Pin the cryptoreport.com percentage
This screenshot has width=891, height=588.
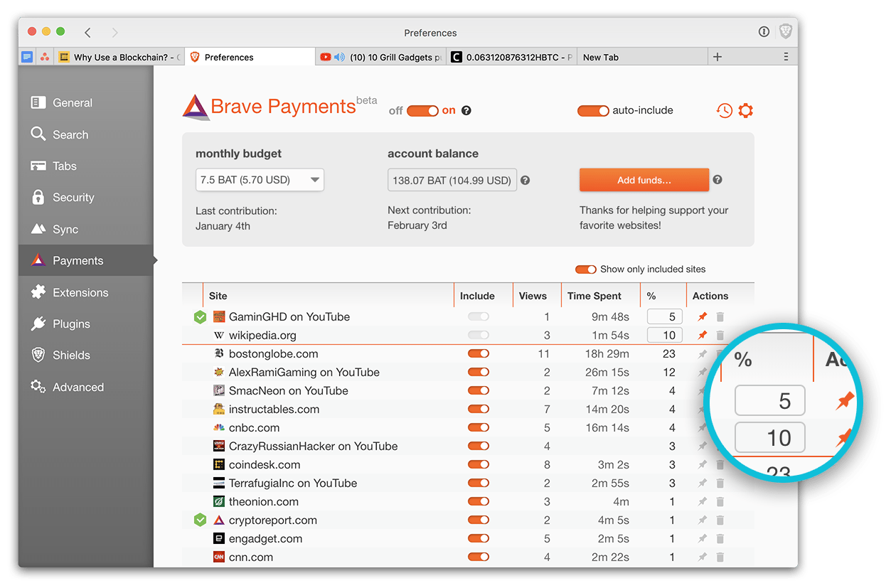click(x=703, y=520)
